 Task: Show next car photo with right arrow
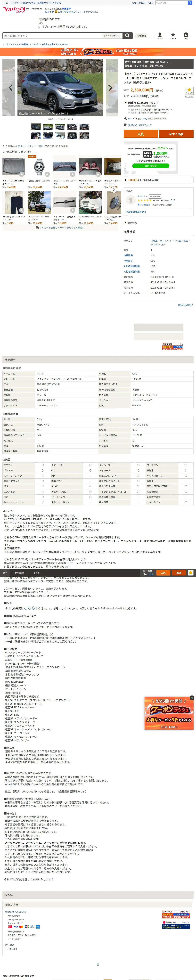coord(110,88)
